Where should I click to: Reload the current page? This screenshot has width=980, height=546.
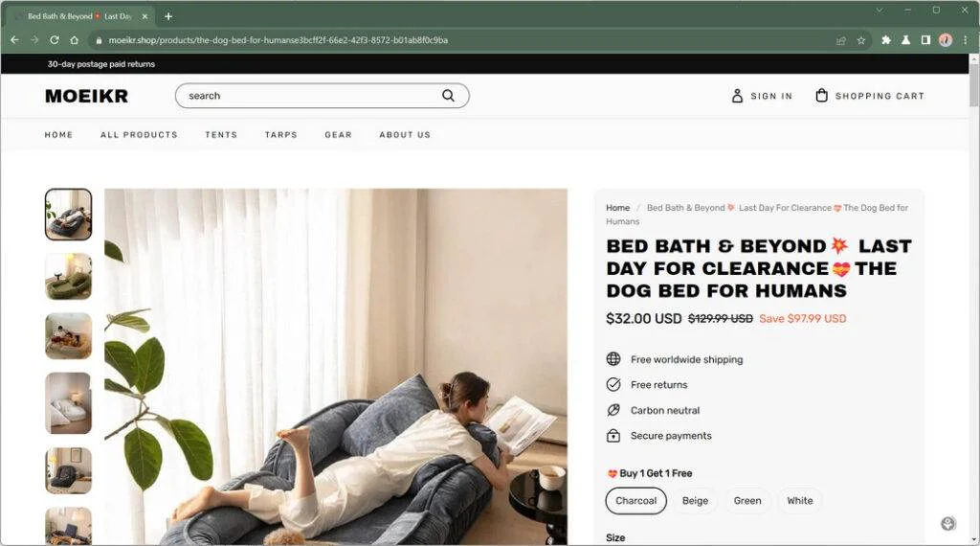pos(55,40)
